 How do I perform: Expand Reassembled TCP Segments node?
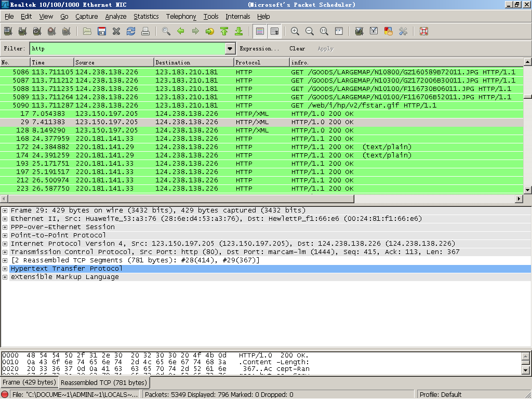(5, 260)
